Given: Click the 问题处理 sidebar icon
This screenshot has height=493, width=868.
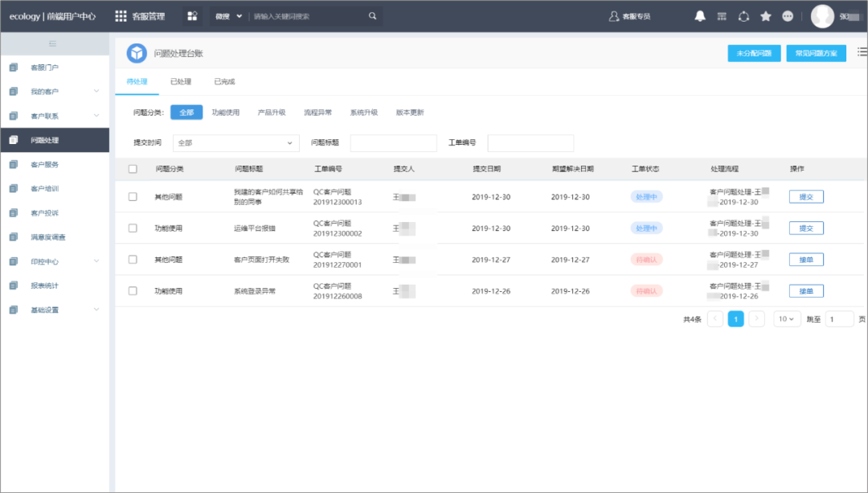Looking at the screenshot, I should click(x=14, y=140).
